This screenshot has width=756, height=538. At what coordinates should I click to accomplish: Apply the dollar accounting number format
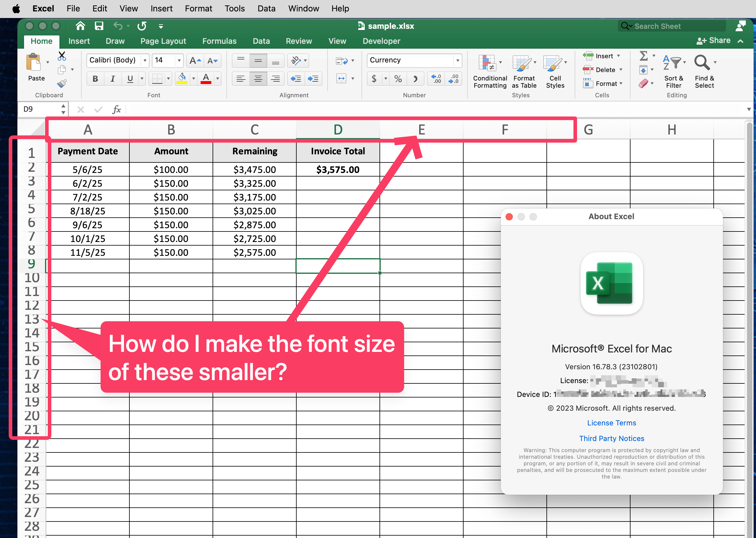click(x=374, y=79)
